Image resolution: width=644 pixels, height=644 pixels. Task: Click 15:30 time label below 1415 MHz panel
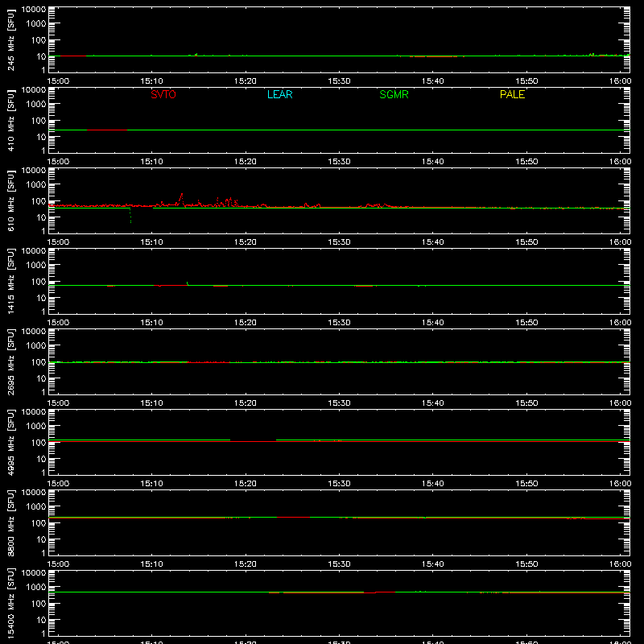click(339, 323)
